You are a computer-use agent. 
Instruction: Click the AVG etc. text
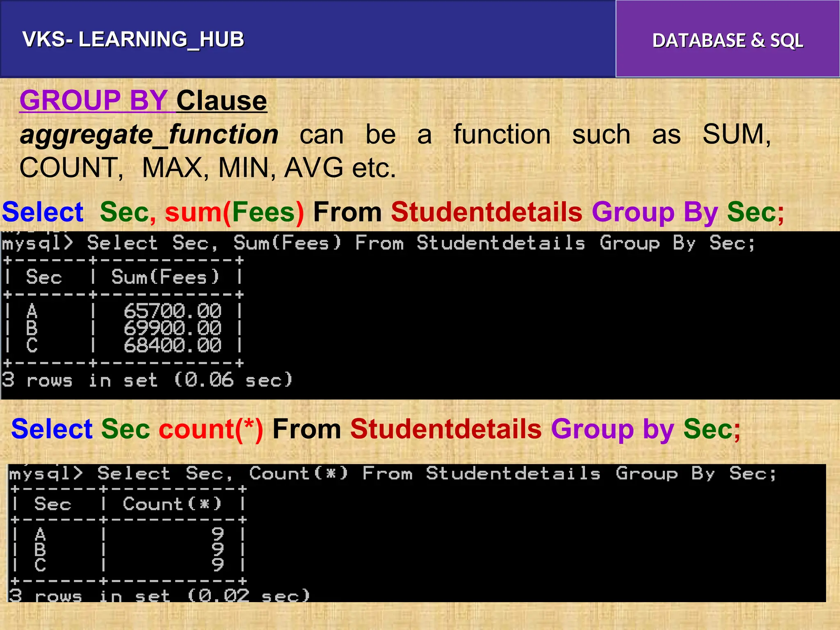coord(340,168)
